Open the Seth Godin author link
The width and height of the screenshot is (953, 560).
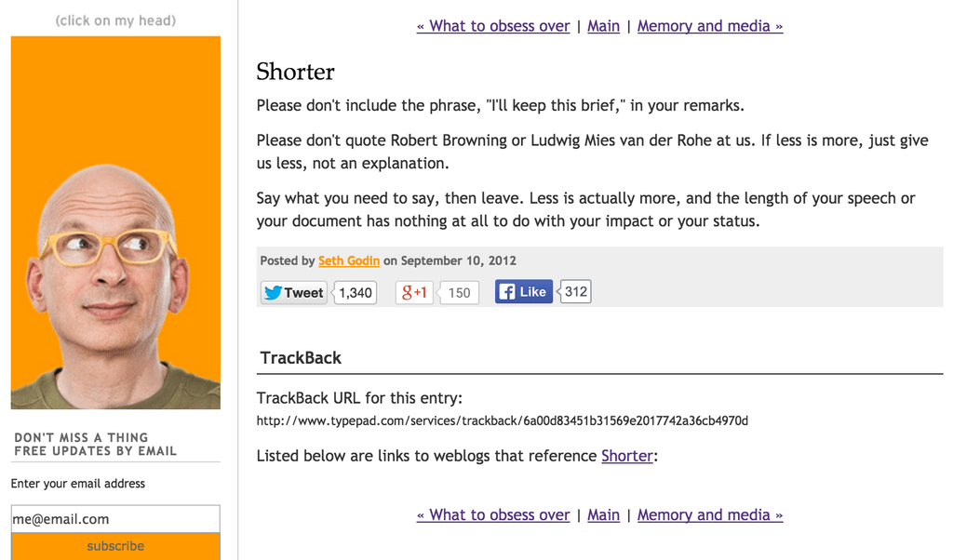tap(349, 260)
